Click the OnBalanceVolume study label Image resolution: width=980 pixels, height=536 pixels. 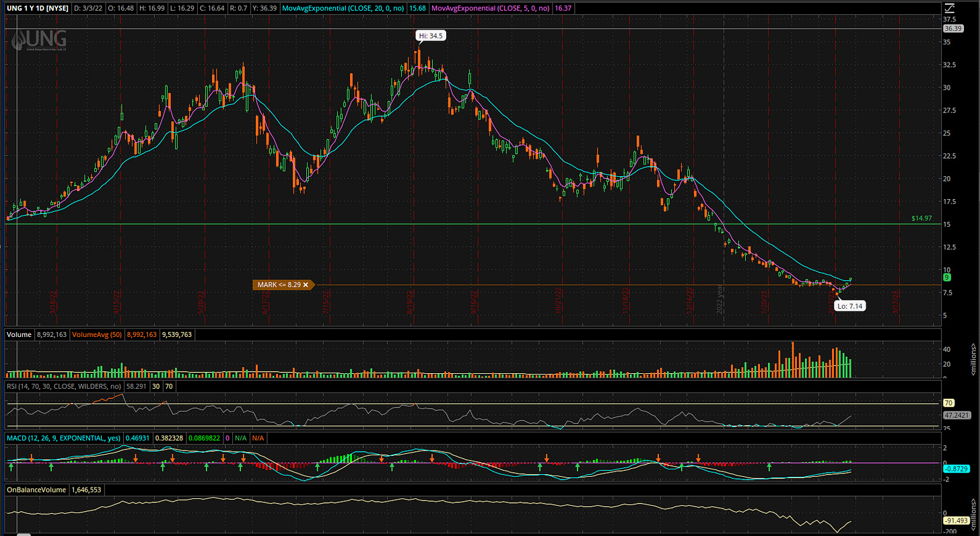point(35,490)
